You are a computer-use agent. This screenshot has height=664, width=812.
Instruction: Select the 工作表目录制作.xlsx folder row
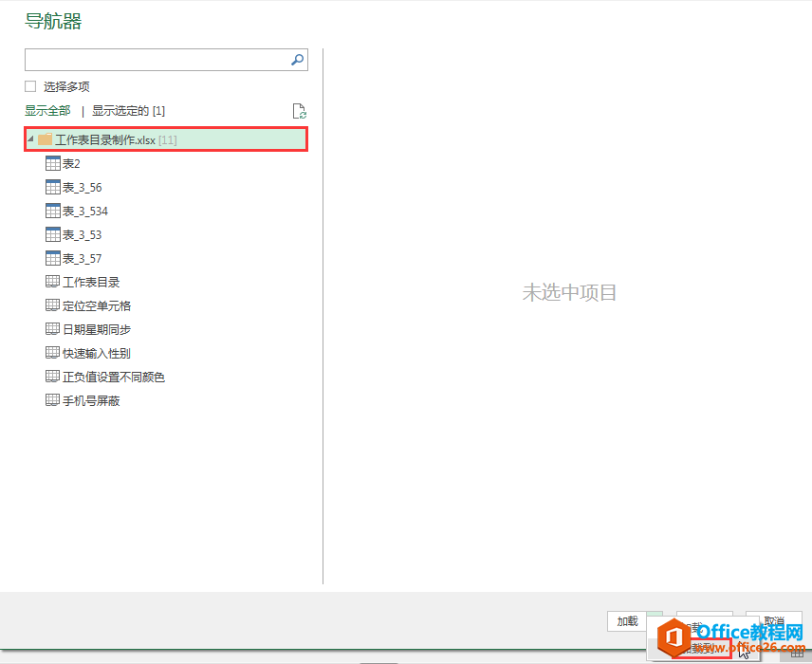(x=166, y=139)
